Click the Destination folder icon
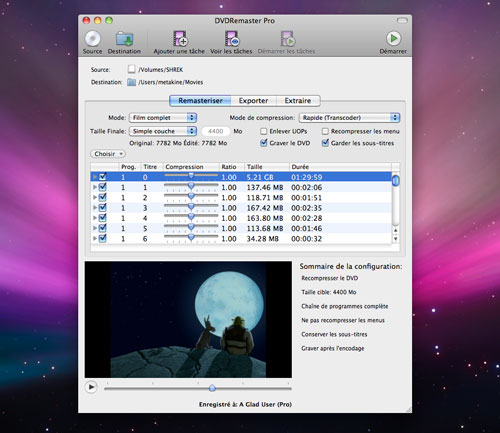 click(124, 39)
